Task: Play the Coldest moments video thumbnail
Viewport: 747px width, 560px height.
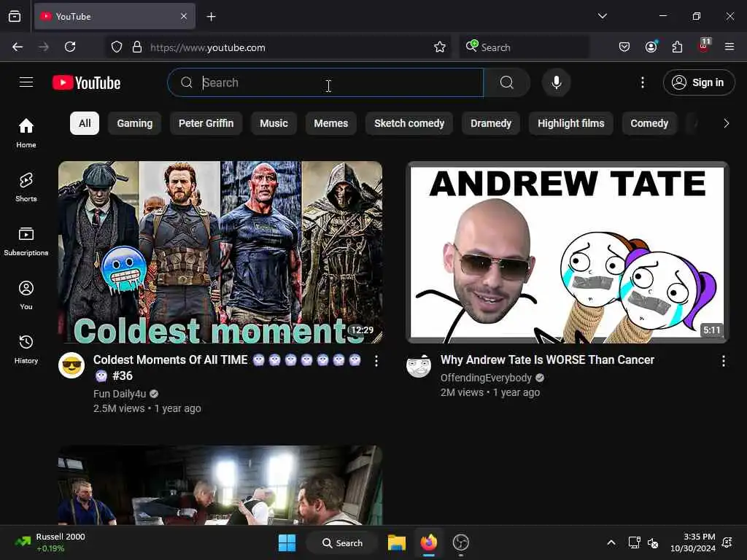Action: (x=220, y=252)
